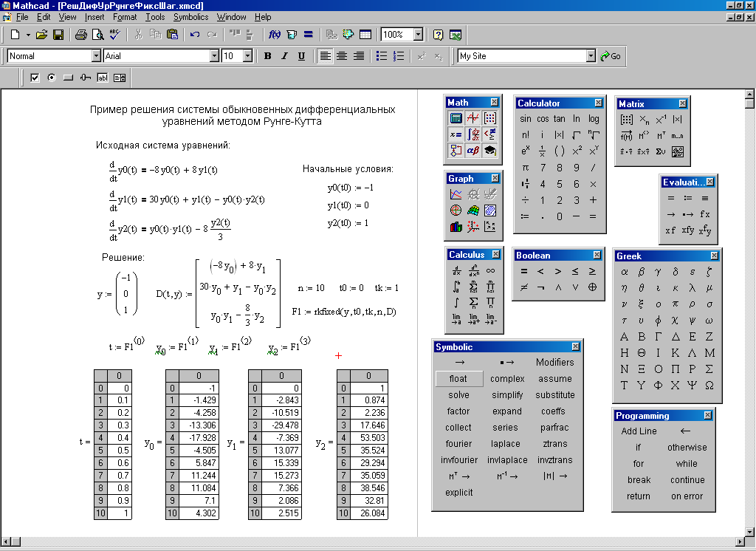Click the vertical scrollbar up arrow
This screenshot has height=551, width=756.
coord(749,94)
